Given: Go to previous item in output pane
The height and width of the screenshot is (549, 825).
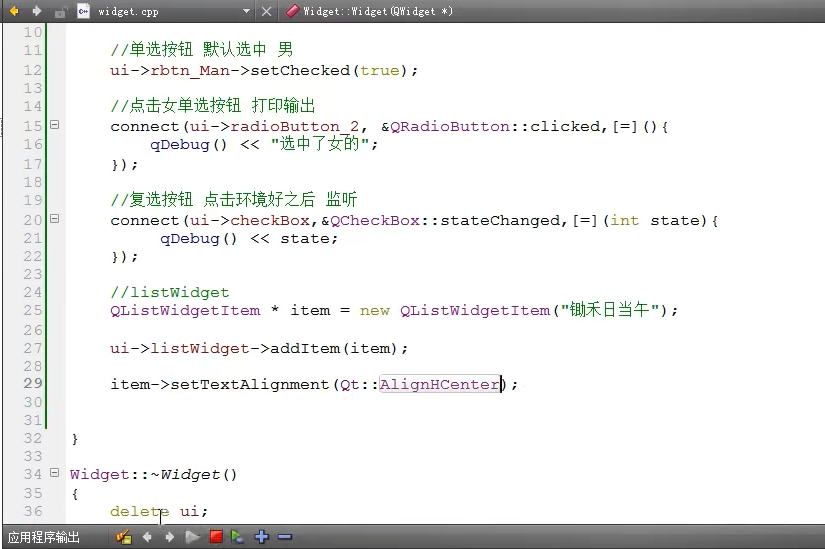Looking at the screenshot, I should (147, 537).
